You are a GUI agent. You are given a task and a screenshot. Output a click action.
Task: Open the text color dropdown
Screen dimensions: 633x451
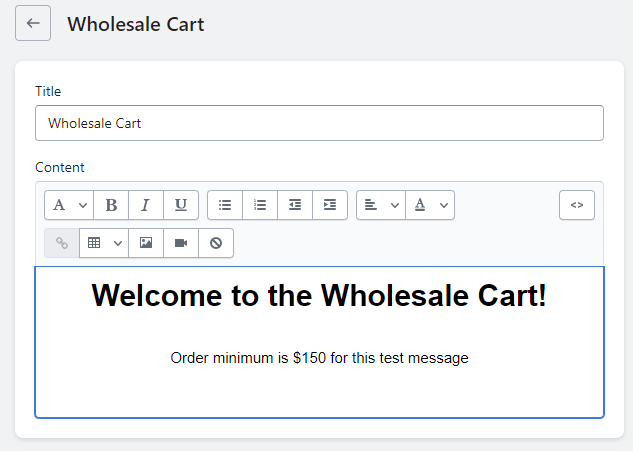coord(431,205)
